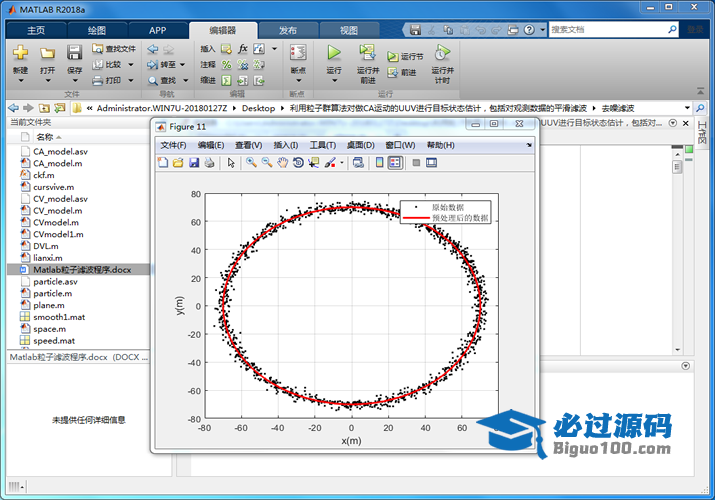Open the 工具(T) menu in Figure 11
715x500 pixels.
pyautogui.click(x=322, y=145)
